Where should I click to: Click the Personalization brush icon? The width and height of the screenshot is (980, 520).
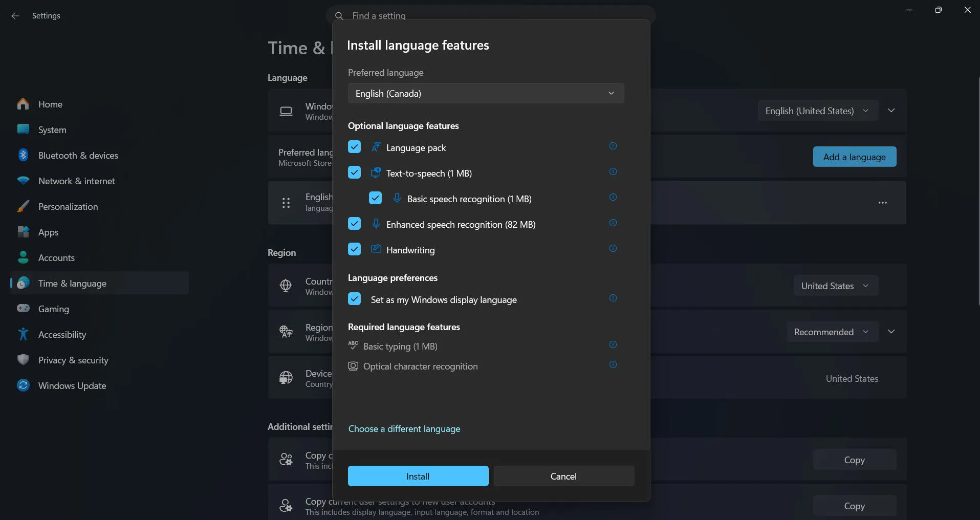coord(23,206)
